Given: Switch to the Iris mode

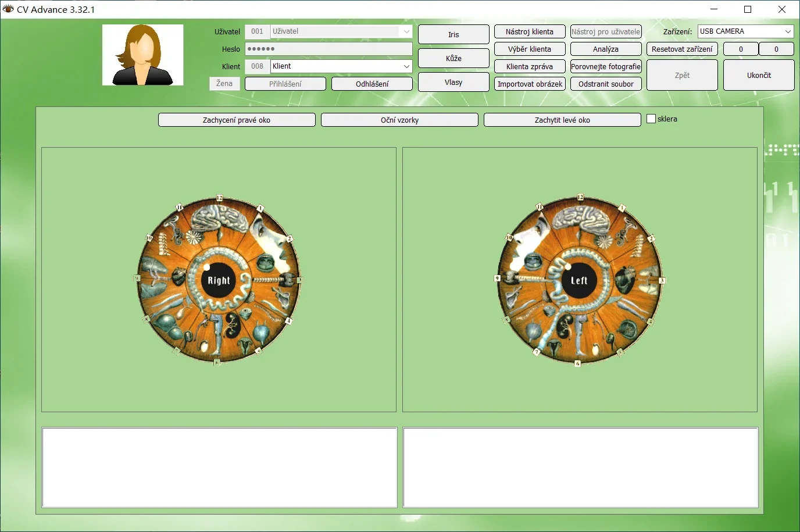Looking at the screenshot, I should pos(453,35).
